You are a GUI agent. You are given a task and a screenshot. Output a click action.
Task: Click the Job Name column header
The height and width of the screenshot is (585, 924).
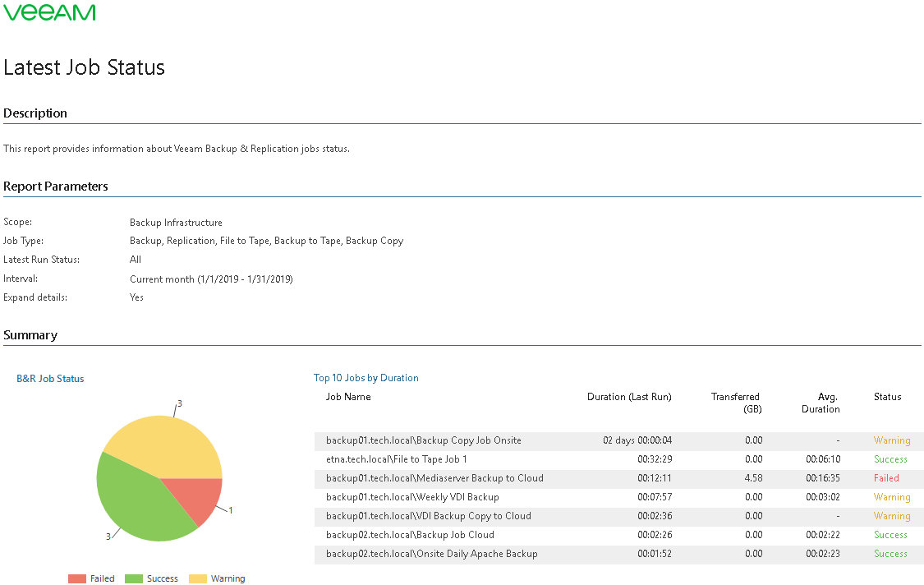pos(348,397)
